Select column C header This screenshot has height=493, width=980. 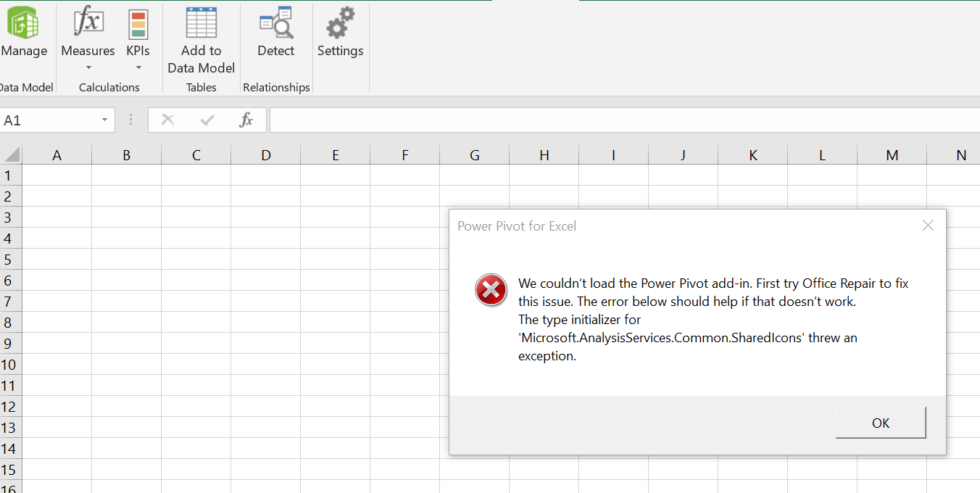[196, 154]
